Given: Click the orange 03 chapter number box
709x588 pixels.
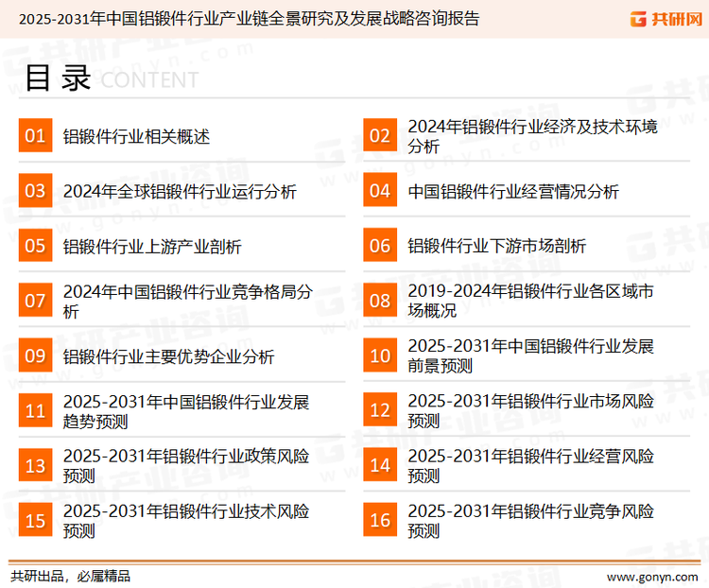Looking at the screenshot, I should click(x=35, y=190).
